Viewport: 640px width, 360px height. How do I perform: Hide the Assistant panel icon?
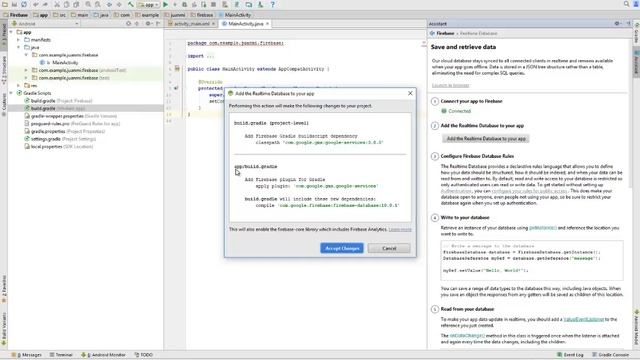coord(629,24)
